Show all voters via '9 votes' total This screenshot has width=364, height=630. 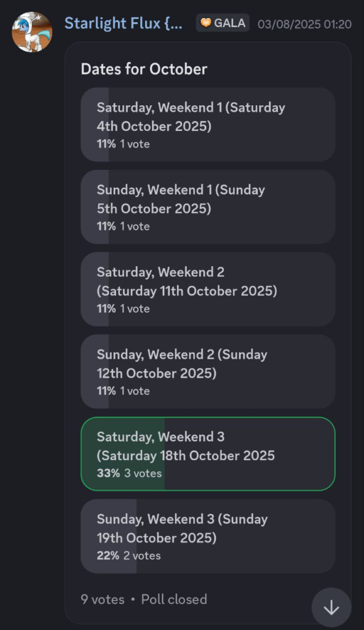pyautogui.click(x=103, y=599)
